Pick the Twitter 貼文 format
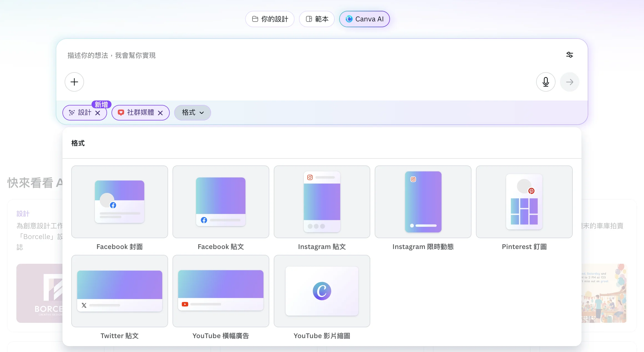The image size is (644, 352). coord(120,291)
